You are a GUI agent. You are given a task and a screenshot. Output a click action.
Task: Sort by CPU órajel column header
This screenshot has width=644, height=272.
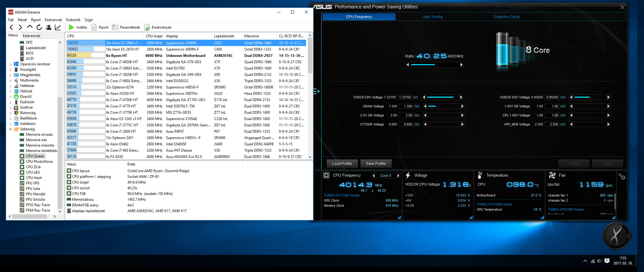point(154,36)
